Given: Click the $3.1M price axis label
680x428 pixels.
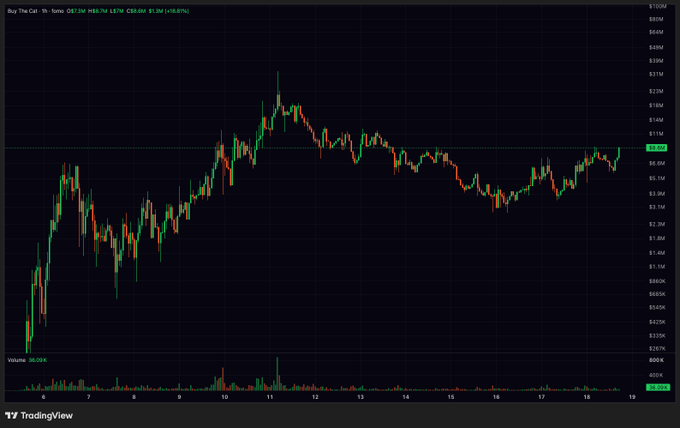Looking at the screenshot, I should click(x=657, y=207).
